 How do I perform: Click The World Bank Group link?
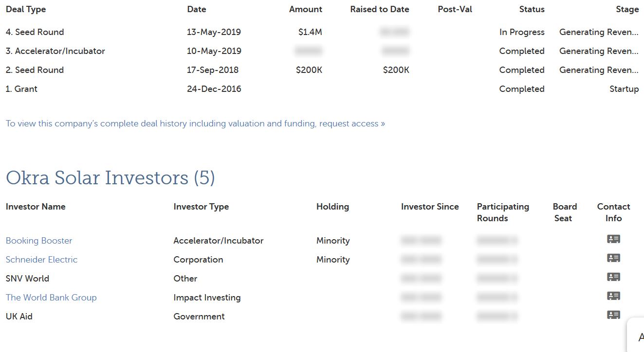[x=51, y=298]
